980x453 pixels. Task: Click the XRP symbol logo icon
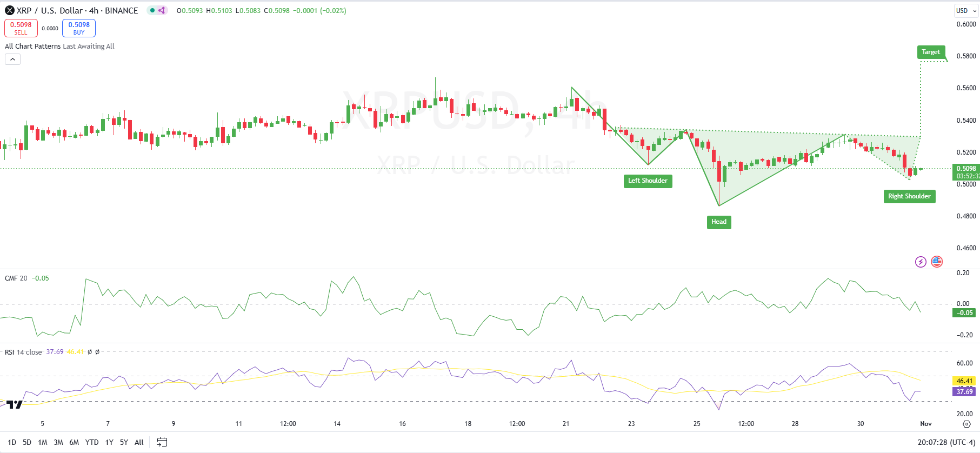pos(10,10)
